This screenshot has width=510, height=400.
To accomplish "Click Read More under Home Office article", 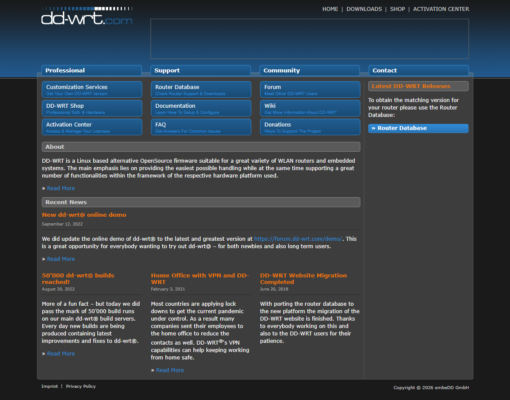I will pyautogui.click(x=170, y=370).
